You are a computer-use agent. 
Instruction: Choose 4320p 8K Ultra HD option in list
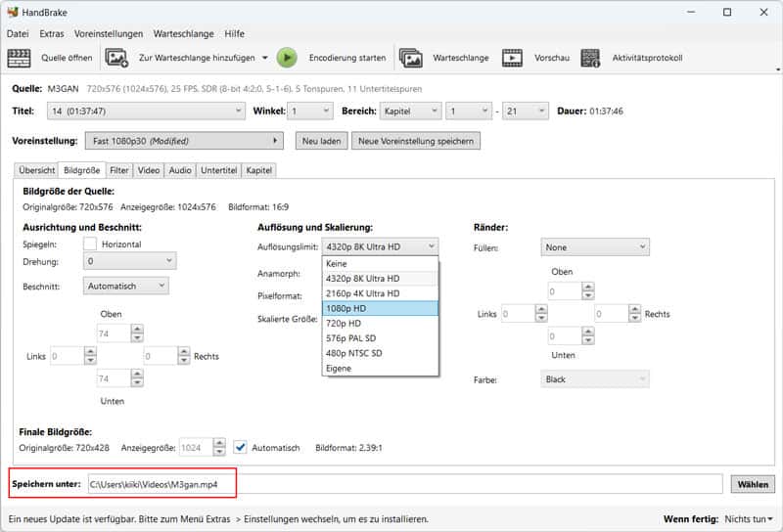[381, 279]
